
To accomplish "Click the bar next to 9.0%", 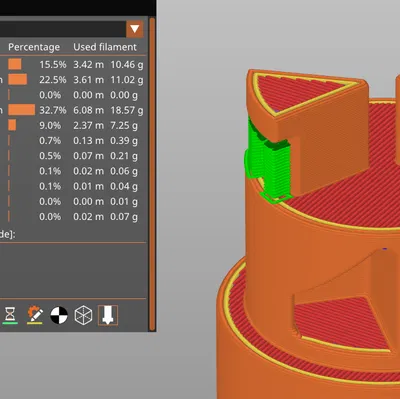I will [x=12, y=125].
